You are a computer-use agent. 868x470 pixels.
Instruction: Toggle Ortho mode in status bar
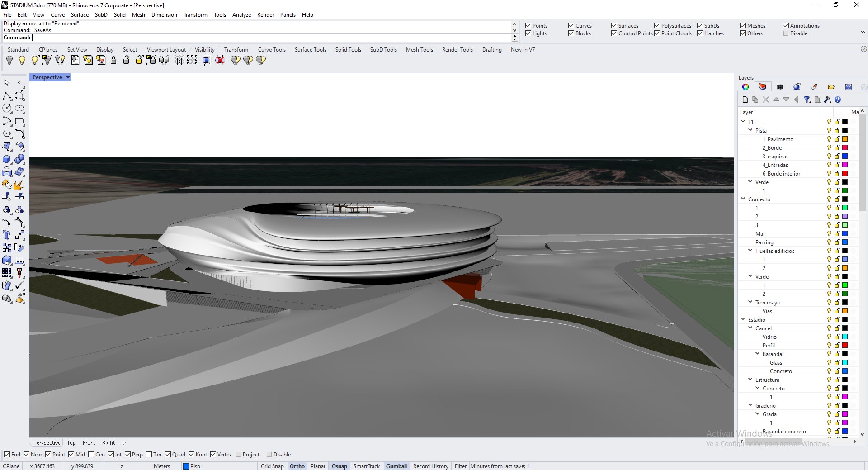coord(297,466)
